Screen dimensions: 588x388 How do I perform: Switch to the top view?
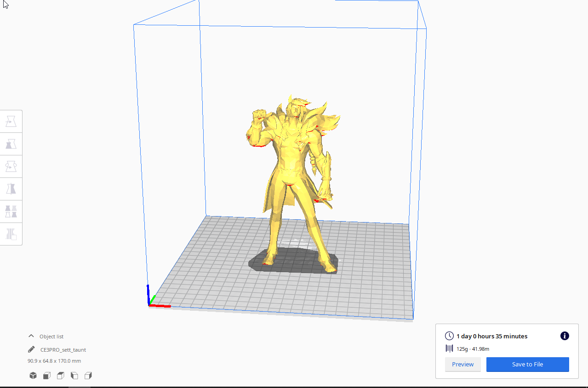[x=60, y=375]
